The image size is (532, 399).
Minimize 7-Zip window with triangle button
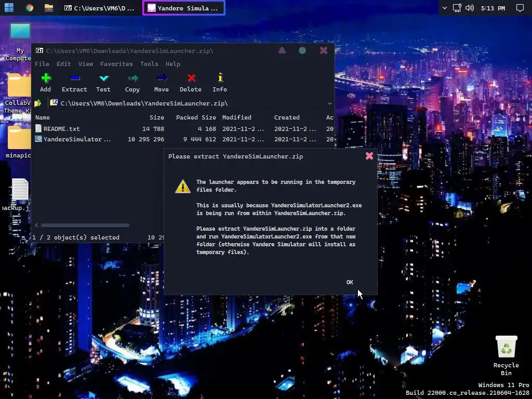(282, 50)
